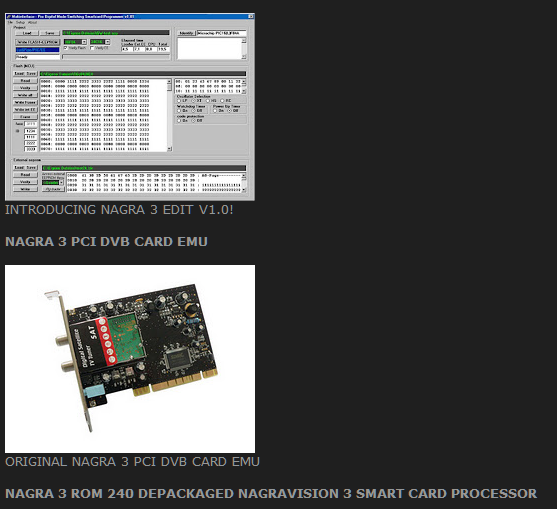The image size is (557, 509).
Task: Click the Flash section Verify button
Action: (x=25, y=88)
